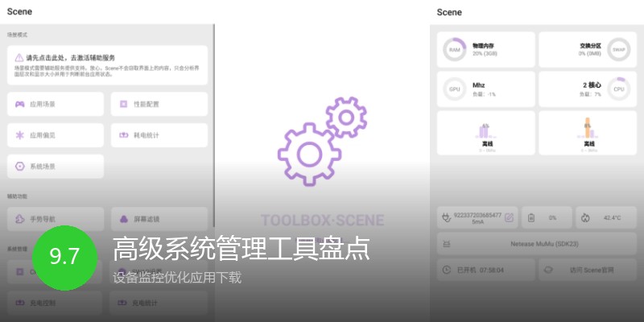Click the 场景模式 section header
Viewport: 644px width, 322px height.
(x=17, y=35)
